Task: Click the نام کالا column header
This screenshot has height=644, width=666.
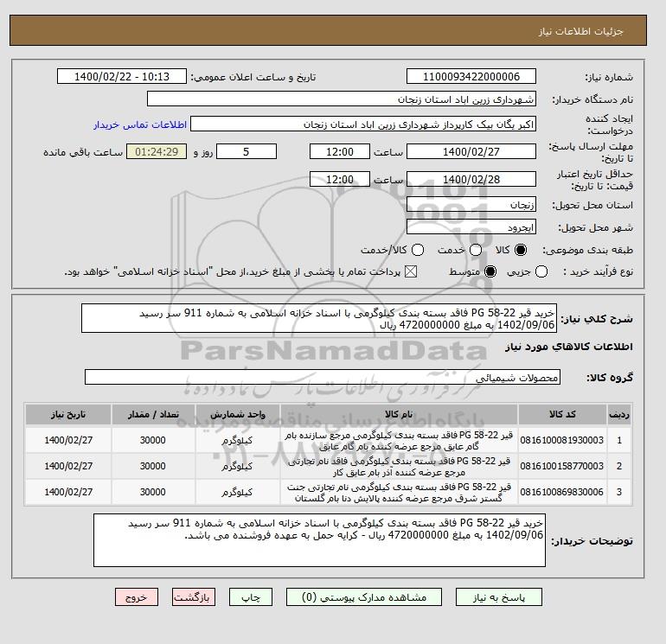Action: (399, 414)
